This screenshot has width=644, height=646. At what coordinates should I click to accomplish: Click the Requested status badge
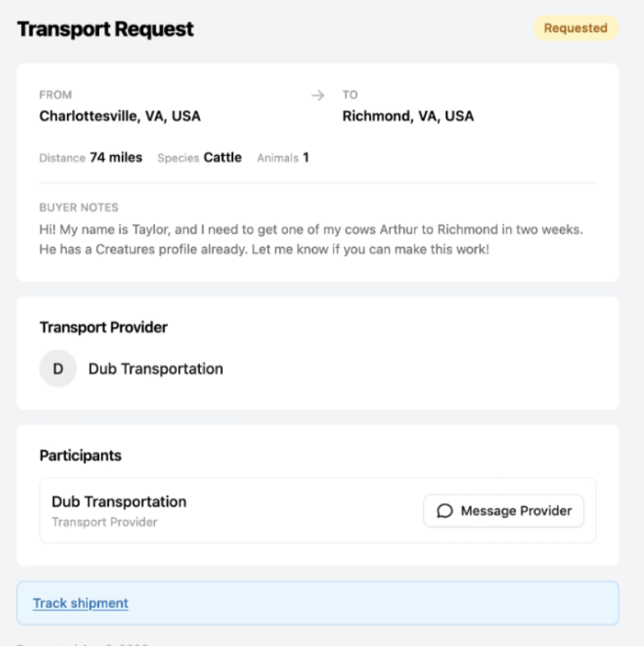pyautogui.click(x=575, y=28)
